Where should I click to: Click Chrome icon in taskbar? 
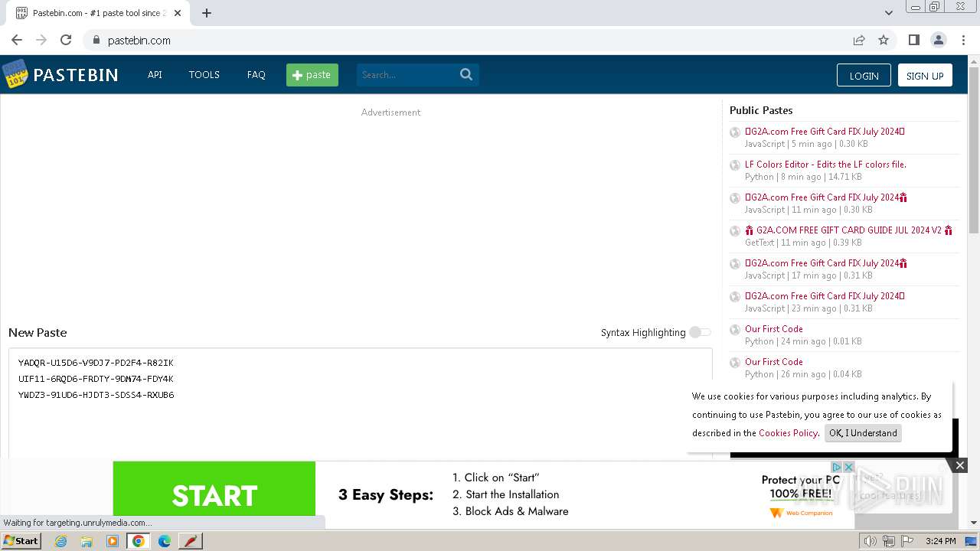click(139, 541)
